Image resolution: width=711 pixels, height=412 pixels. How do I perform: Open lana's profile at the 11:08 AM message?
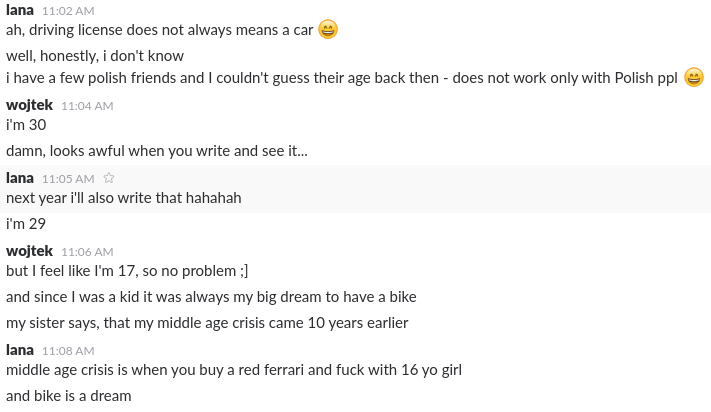pyautogui.click(x=20, y=350)
